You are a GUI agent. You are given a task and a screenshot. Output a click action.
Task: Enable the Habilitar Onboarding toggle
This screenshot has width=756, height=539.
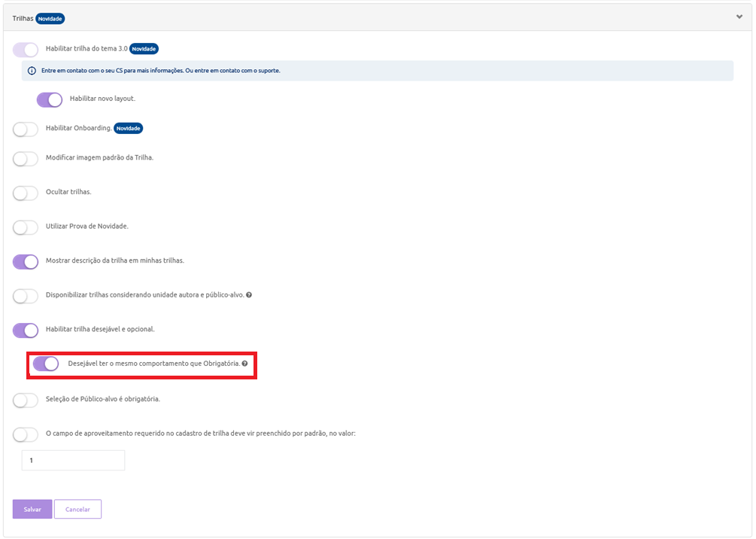coord(26,129)
